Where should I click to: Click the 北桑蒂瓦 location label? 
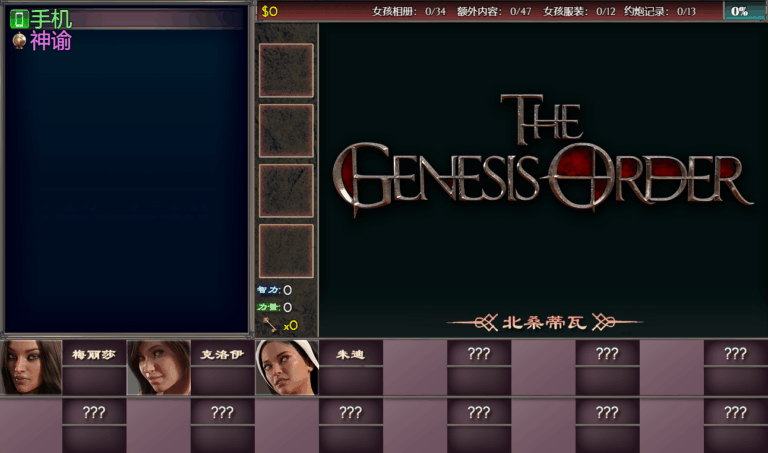(545, 322)
